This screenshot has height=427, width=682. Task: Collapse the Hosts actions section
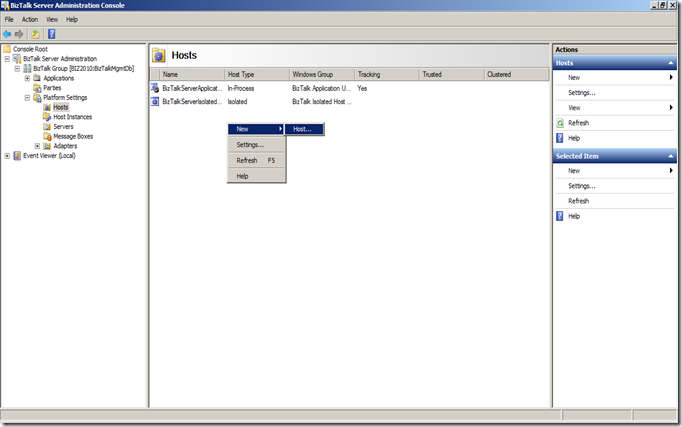[670, 63]
